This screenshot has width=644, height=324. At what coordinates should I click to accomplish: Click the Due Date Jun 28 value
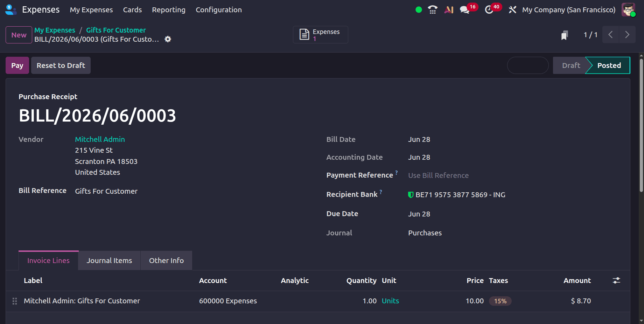(x=419, y=214)
